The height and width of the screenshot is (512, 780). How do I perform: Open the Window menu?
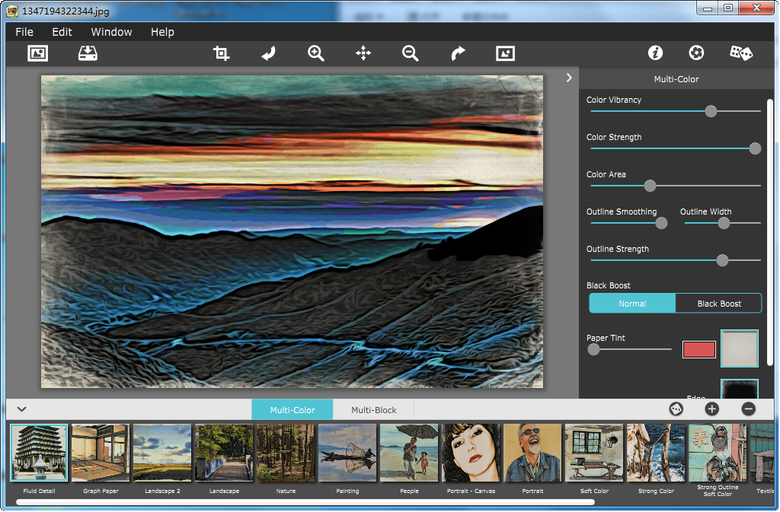pos(111,32)
